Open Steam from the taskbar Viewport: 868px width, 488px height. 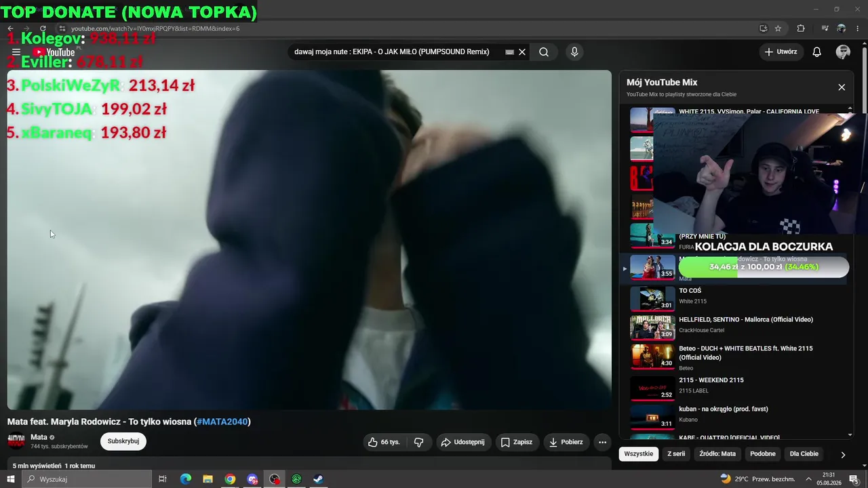[x=318, y=479]
